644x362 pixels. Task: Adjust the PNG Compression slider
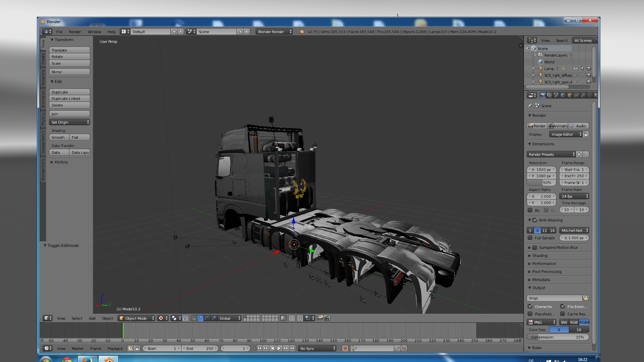click(557, 337)
